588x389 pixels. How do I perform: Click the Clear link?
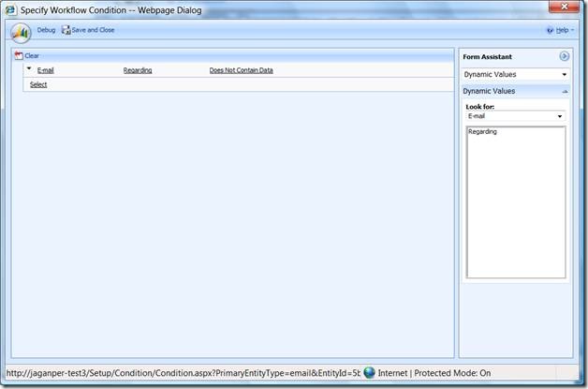(32, 56)
